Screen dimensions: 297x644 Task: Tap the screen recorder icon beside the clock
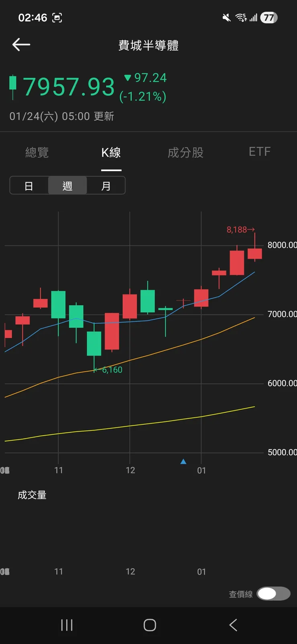57,18
